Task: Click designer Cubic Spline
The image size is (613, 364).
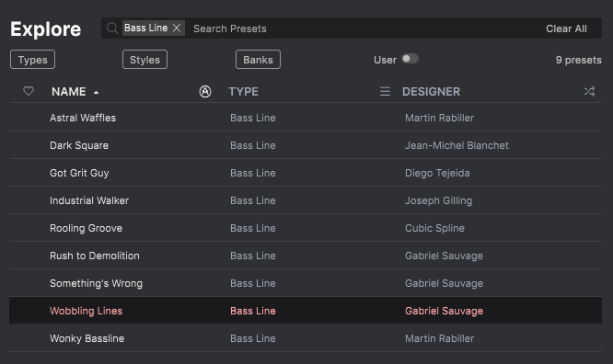Action: 434,228
